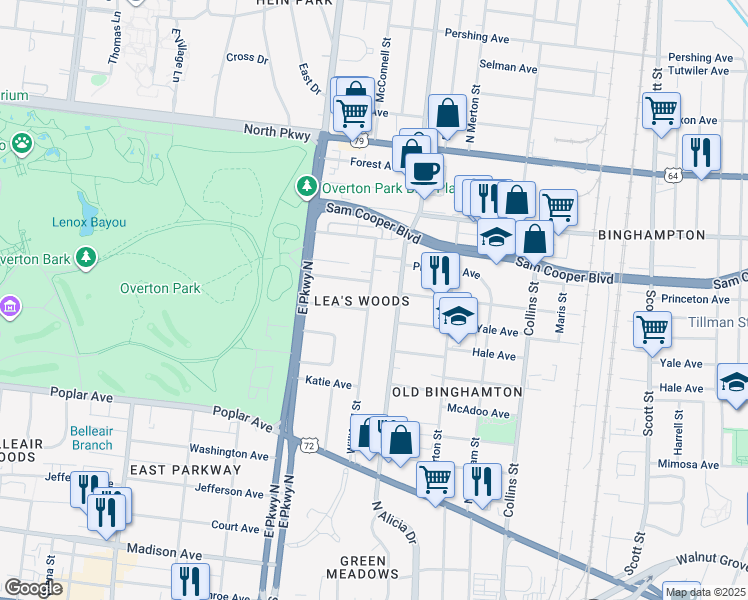Image resolution: width=748 pixels, height=600 pixels.
Task: Select the Belleair Branch label
Action: point(92,438)
